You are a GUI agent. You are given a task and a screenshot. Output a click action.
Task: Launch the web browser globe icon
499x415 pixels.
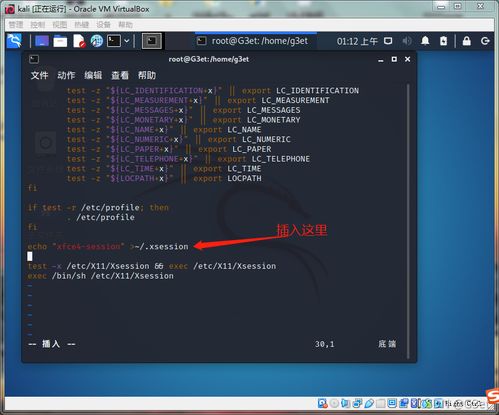[97, 41]
